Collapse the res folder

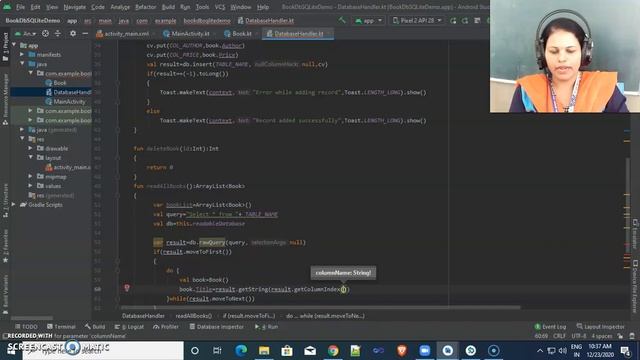coord(22,139)
